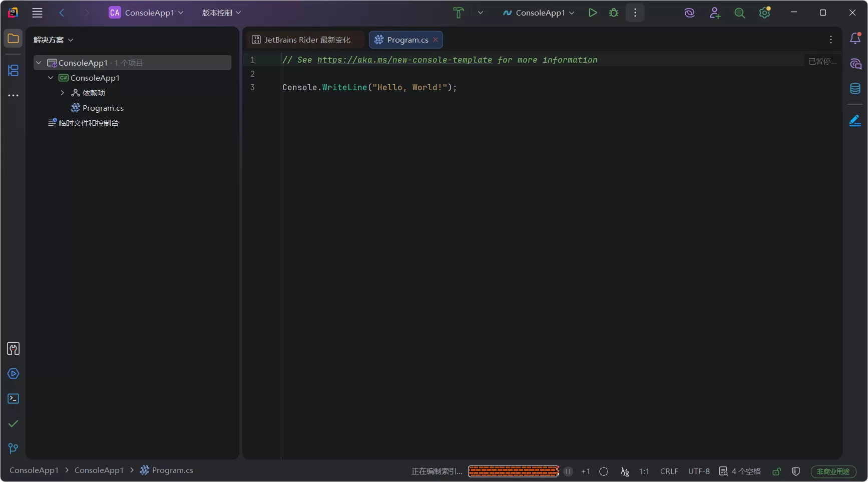This screenshot has height=482, width=868.
Task: Open the Terminal tool window
Action: point(13,398)
